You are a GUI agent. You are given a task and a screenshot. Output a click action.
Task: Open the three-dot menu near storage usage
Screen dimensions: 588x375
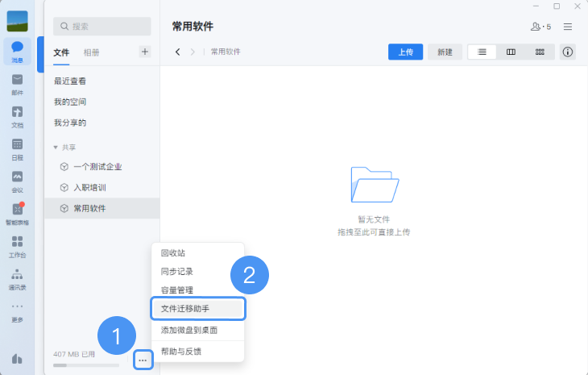coord(143,359)
